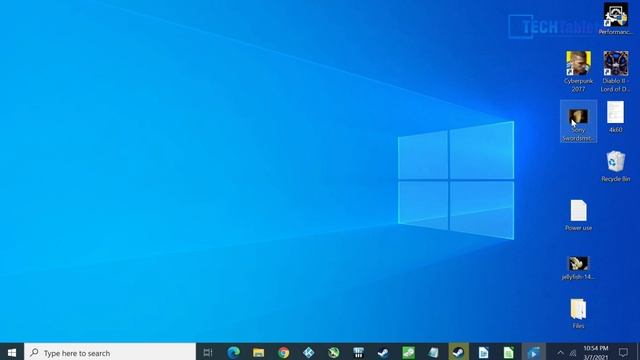640x360 pixels.
Task: Open the Windows Start menu
Action: (12, 352)
